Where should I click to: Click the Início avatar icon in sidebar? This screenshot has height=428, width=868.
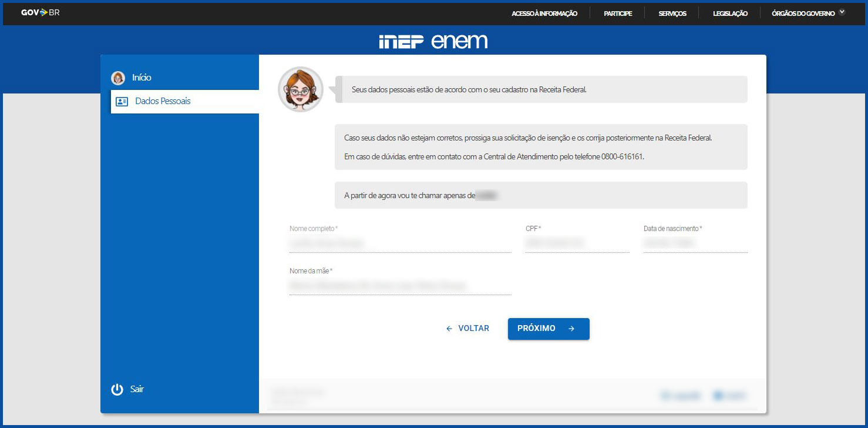[118, 78]
